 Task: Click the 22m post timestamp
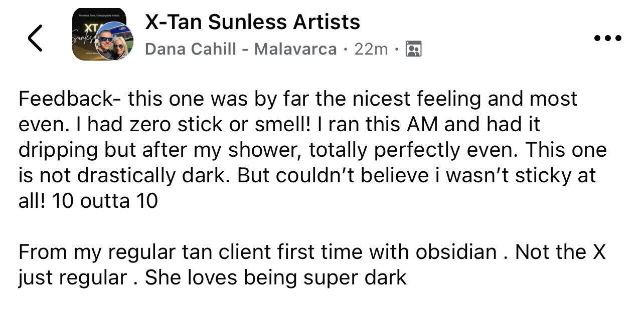(x=371, y=49)
